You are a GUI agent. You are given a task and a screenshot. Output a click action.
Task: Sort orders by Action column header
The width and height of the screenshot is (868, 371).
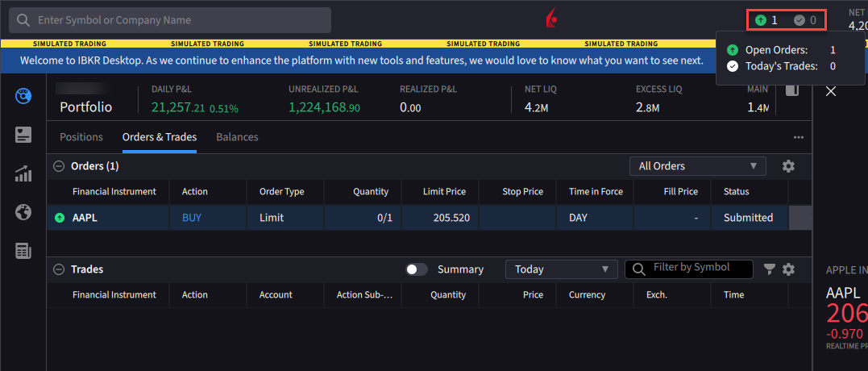coord(195,192)
